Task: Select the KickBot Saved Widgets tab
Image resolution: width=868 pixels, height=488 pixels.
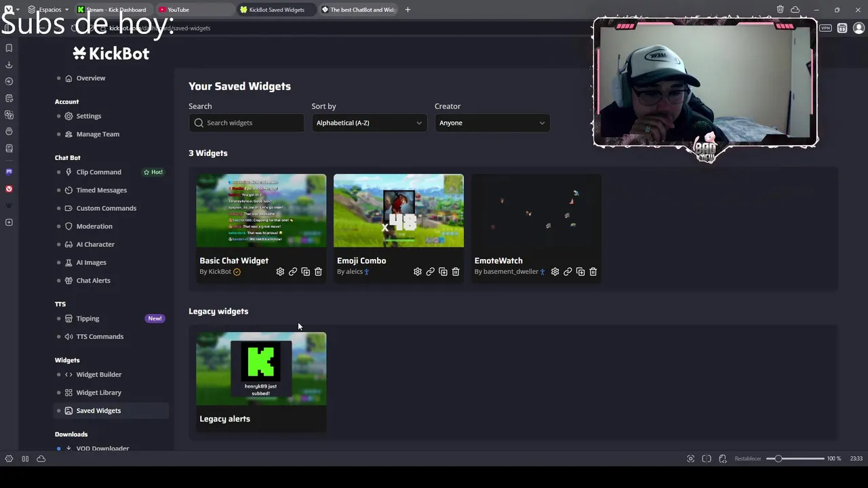Action: 275,9
